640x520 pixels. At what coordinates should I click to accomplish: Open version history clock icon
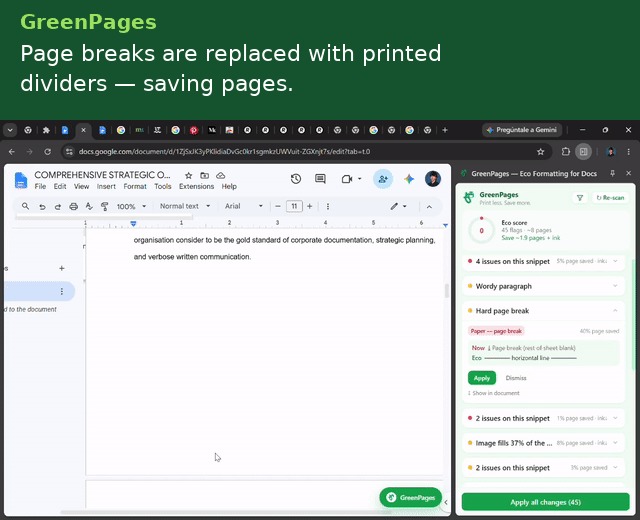click(x=296, y=179)
